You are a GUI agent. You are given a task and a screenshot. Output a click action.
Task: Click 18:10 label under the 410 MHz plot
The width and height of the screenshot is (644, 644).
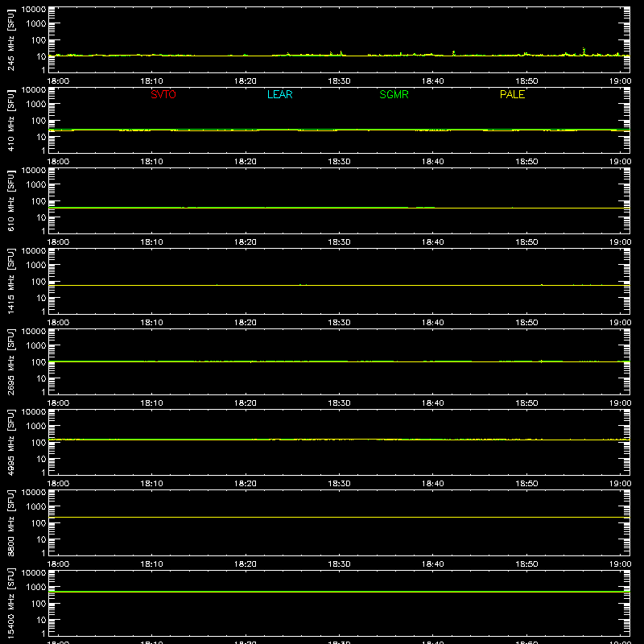click(x=152, y=162)
